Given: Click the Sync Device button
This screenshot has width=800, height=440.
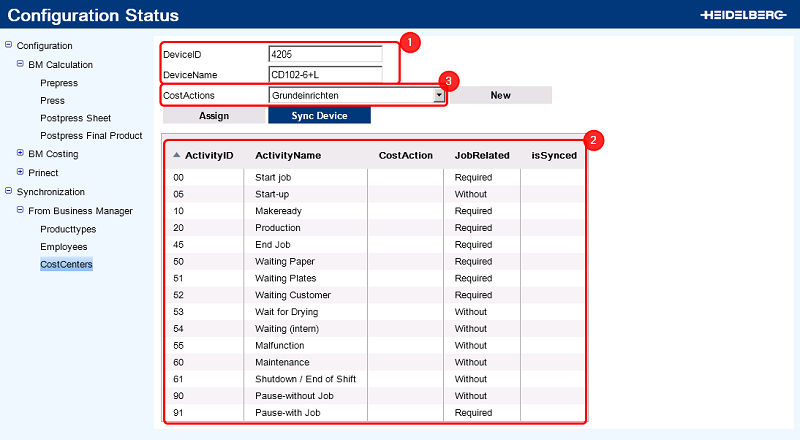Looking at the screenshot, I should pos(319,115).
